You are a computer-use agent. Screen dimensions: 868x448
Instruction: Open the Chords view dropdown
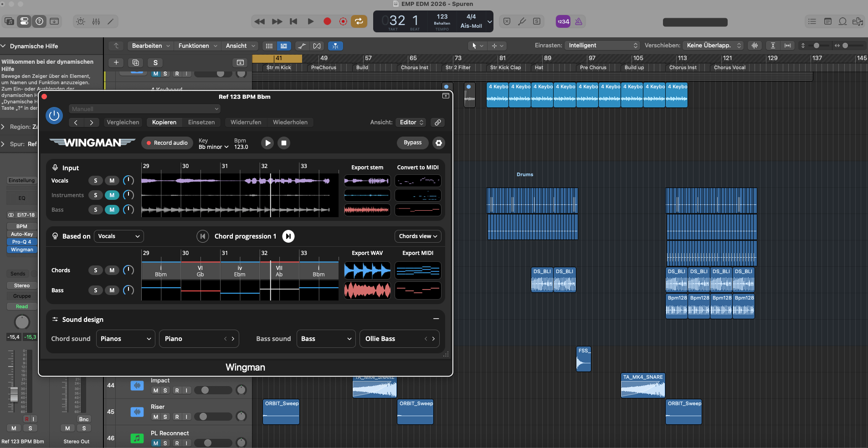click(x=418, y=236)
